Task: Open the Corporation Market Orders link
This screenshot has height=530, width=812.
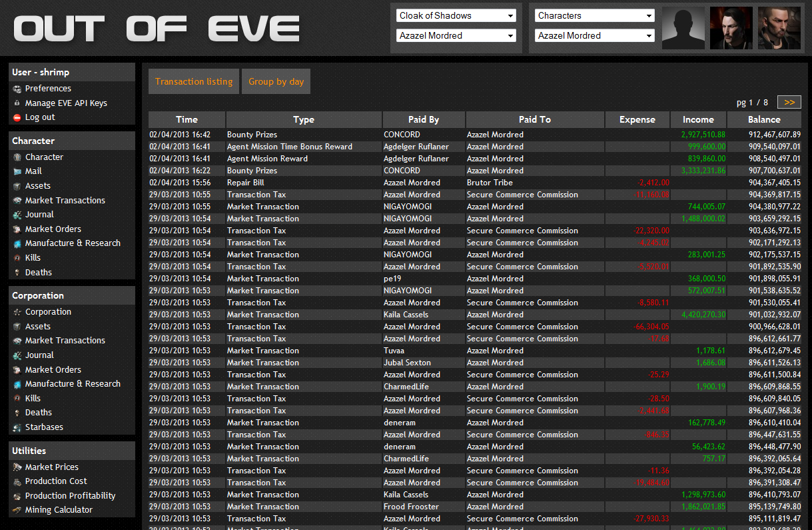Action: [x=53, y=370]
